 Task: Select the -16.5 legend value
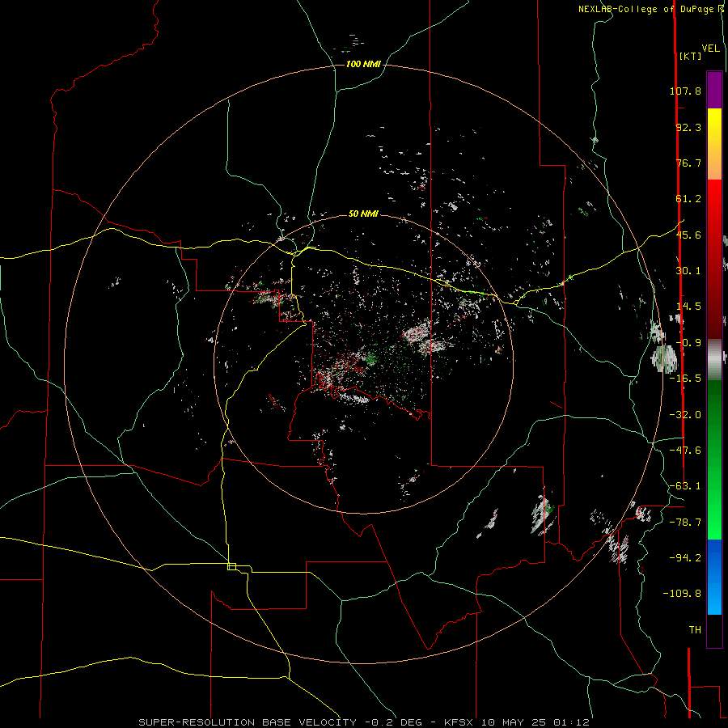(685, 379)
